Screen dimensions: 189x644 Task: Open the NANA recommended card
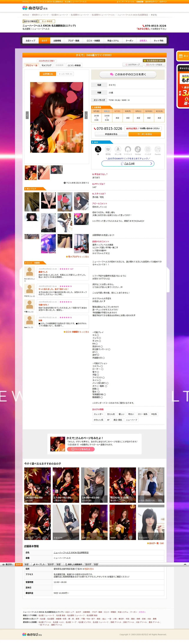123,522
